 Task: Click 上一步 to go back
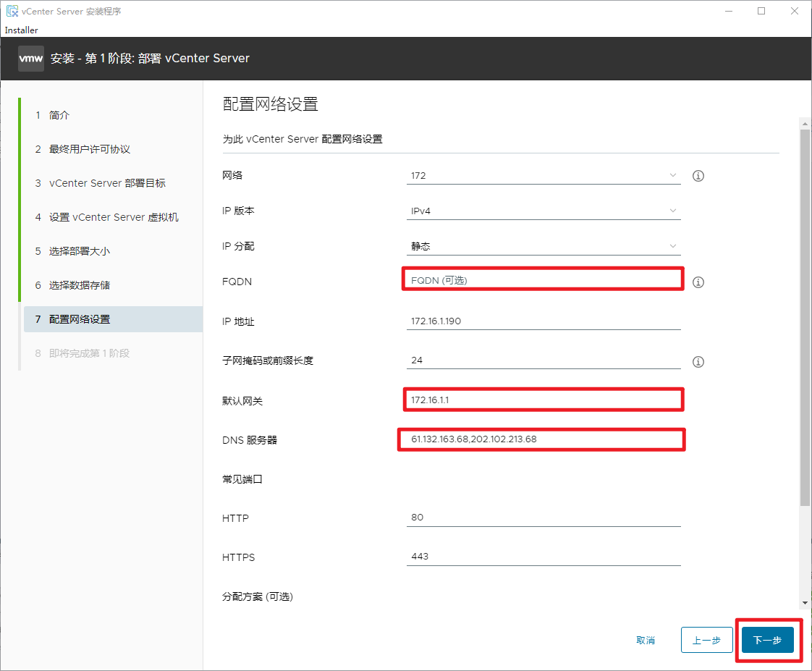tap(706, 640)
